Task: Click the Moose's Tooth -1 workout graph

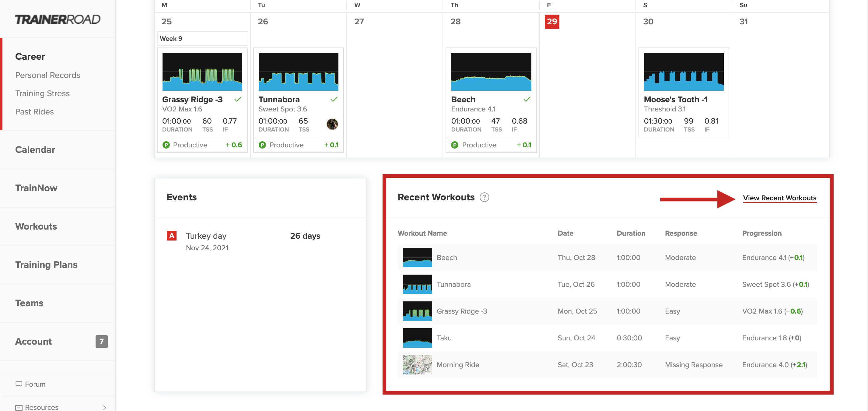Action: [x=683, y=72]
